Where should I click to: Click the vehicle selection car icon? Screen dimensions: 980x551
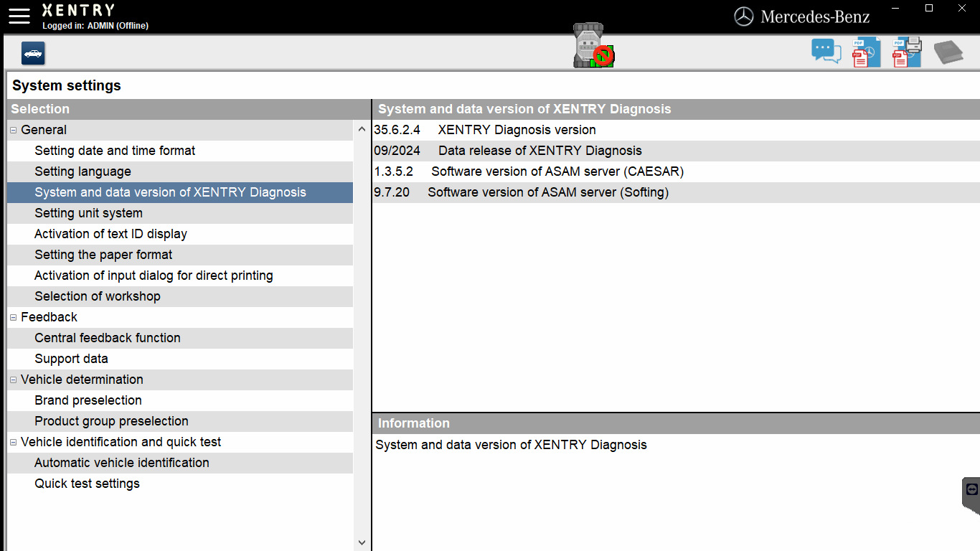point(33,53)
